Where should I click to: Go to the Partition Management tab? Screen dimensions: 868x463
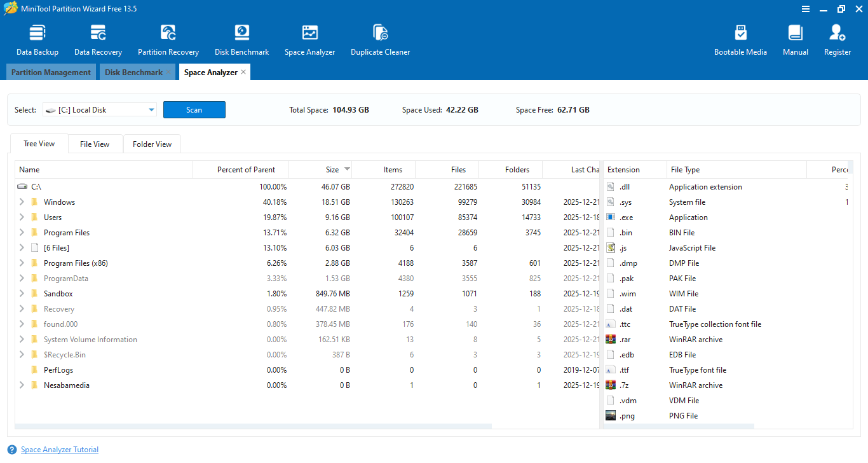(x=51, y=73)
